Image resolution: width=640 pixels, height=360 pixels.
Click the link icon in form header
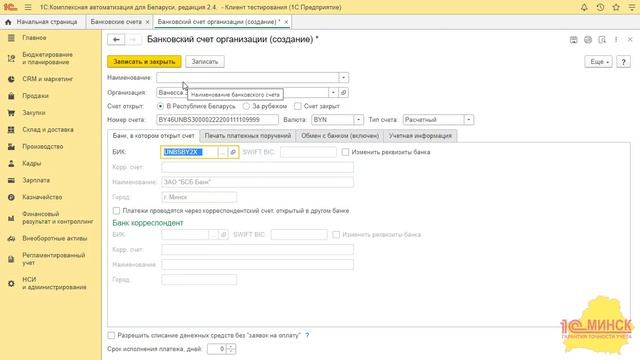(588, 40)
